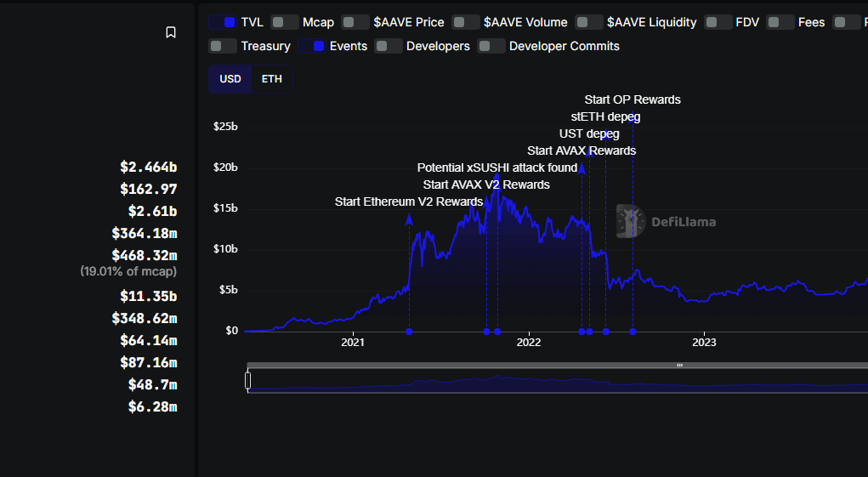The image size is (868, 477).
Task: Click the Start Ethereum V2 Rewards label
Action: click(409, 202)
